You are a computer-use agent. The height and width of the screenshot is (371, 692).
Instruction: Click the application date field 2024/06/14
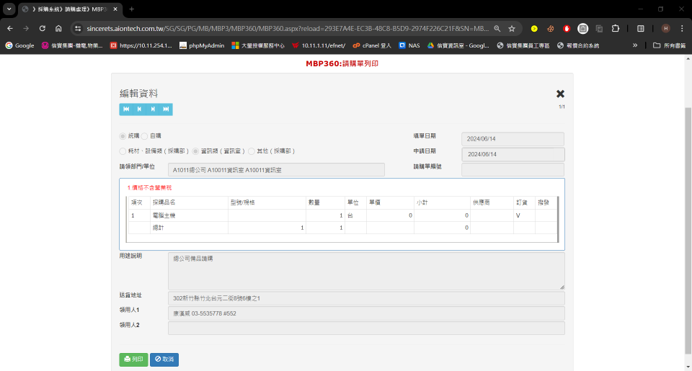513,154
